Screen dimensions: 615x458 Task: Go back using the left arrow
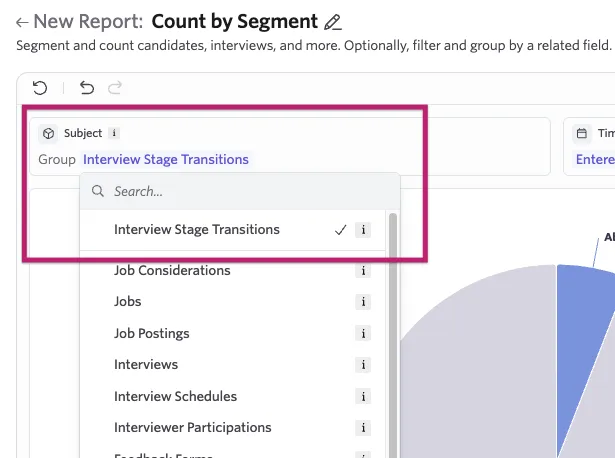coord(22,22)
